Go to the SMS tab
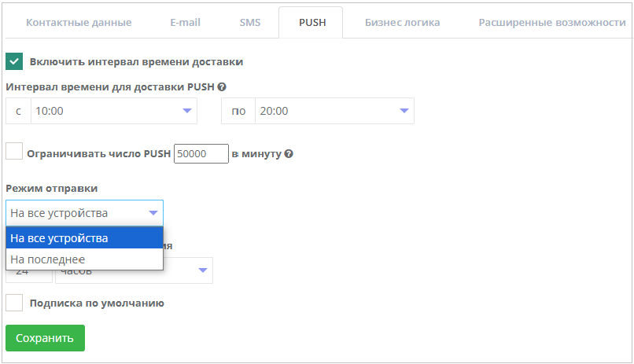The height and width of the screenshot is (364, 634). point(250,23)
